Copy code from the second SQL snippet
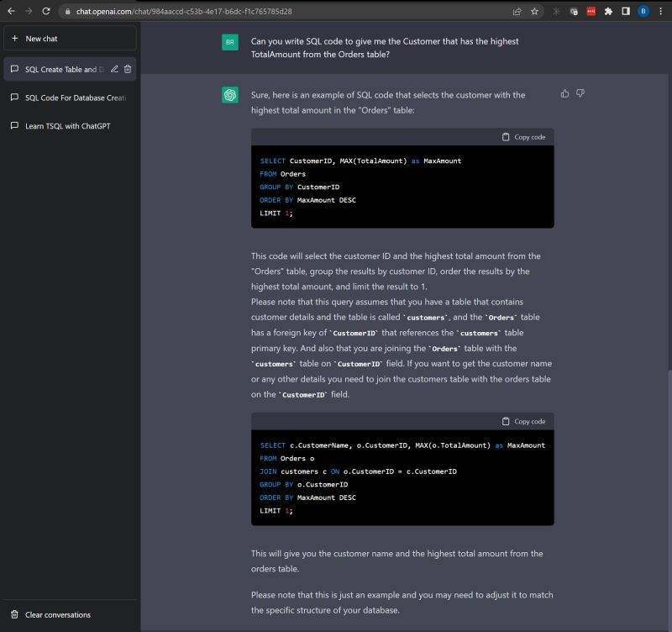 click(x=525, y=421)
